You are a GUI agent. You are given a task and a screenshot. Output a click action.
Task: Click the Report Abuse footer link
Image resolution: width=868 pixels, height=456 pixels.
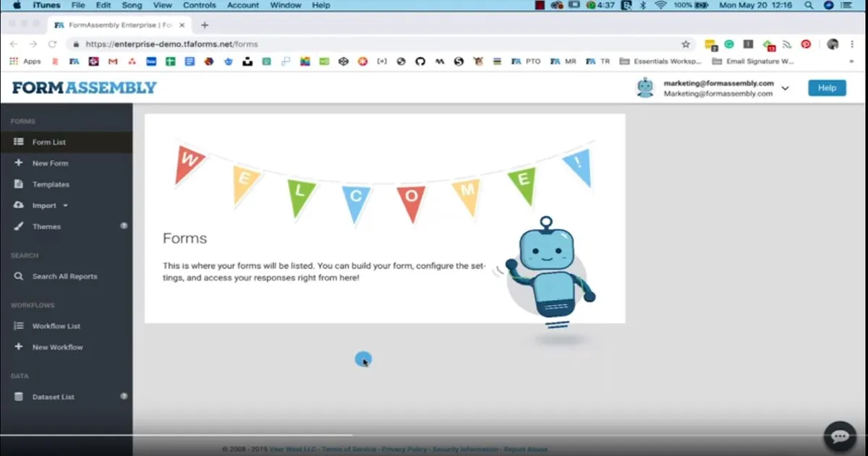(x=526, y=449)
